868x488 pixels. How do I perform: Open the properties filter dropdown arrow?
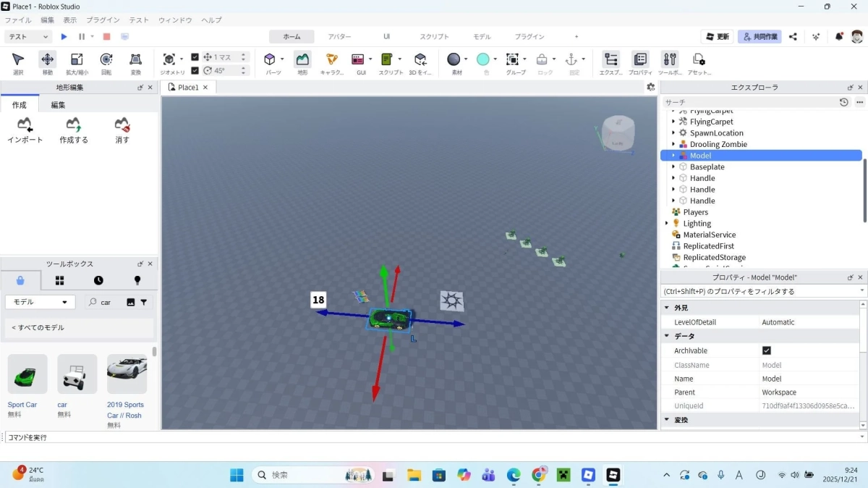coord(861,291)
